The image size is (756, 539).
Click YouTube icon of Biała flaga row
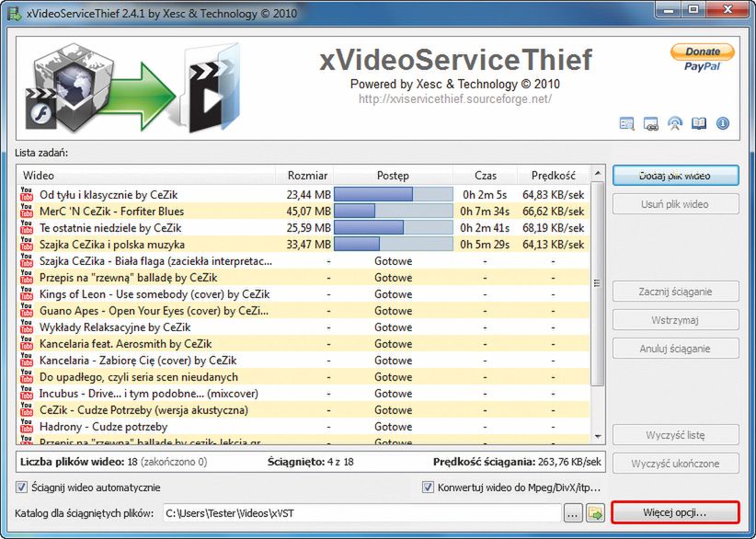pyautogui.click(x=27, y=260)
